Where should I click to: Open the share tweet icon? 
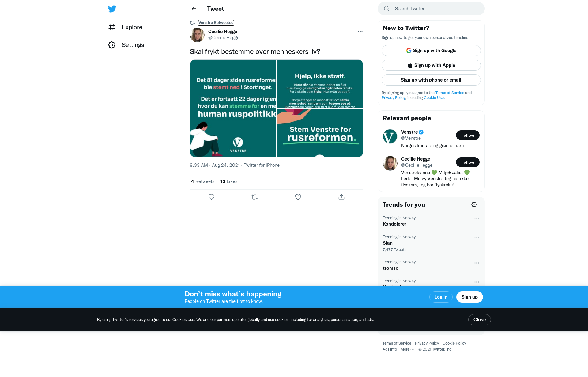click(x=341, y=197)
